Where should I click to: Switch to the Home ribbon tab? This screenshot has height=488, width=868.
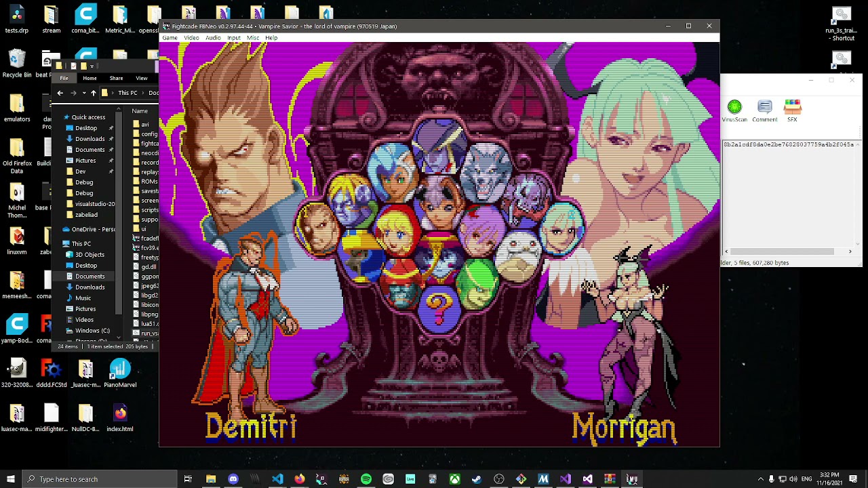tap(90, 78)
